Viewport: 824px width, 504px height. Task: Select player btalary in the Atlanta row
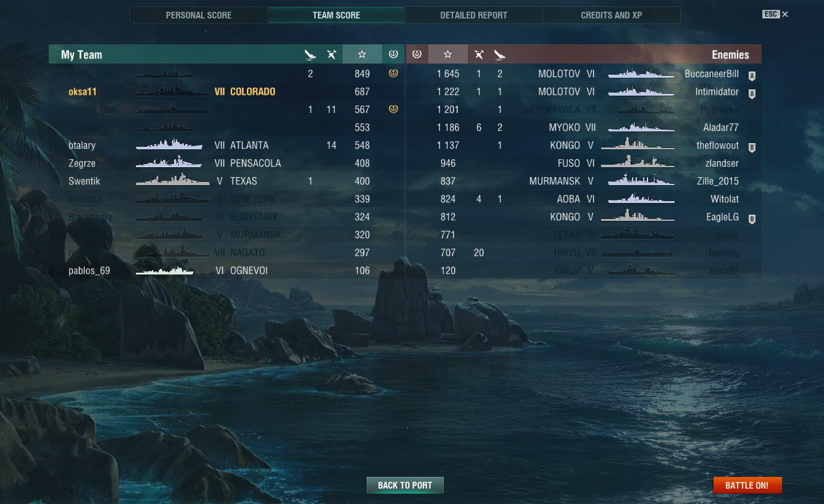(82, 146)
